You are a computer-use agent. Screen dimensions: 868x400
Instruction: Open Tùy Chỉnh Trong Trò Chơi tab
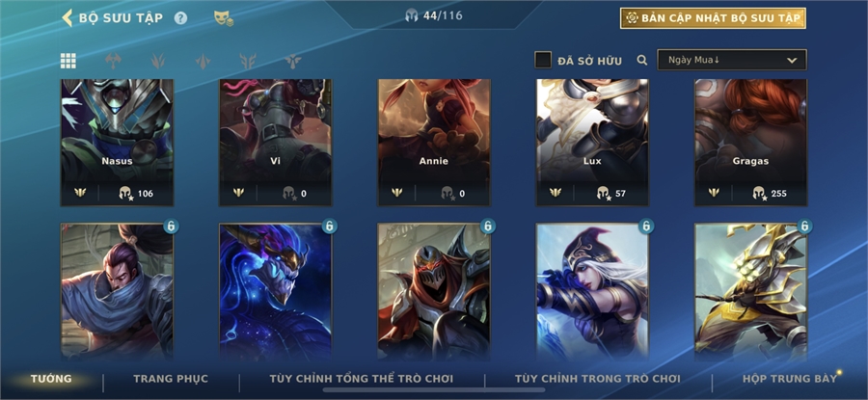(x=598, y=379)
